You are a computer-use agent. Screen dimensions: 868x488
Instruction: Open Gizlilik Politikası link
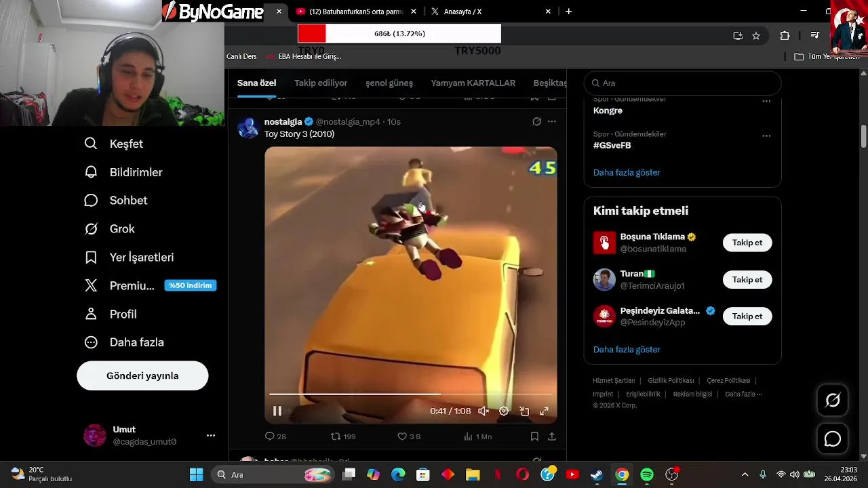(671, 381)
